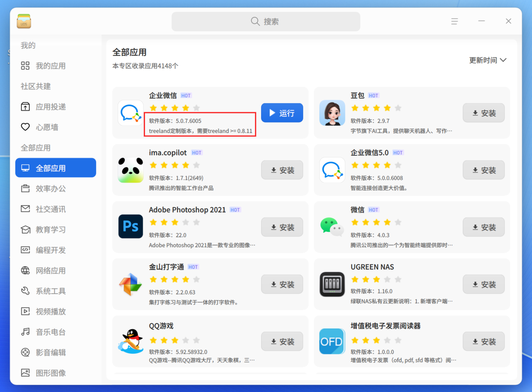Open the 微信 green chat icon
This screenshot has height=392, width=532.
[332, 227]
